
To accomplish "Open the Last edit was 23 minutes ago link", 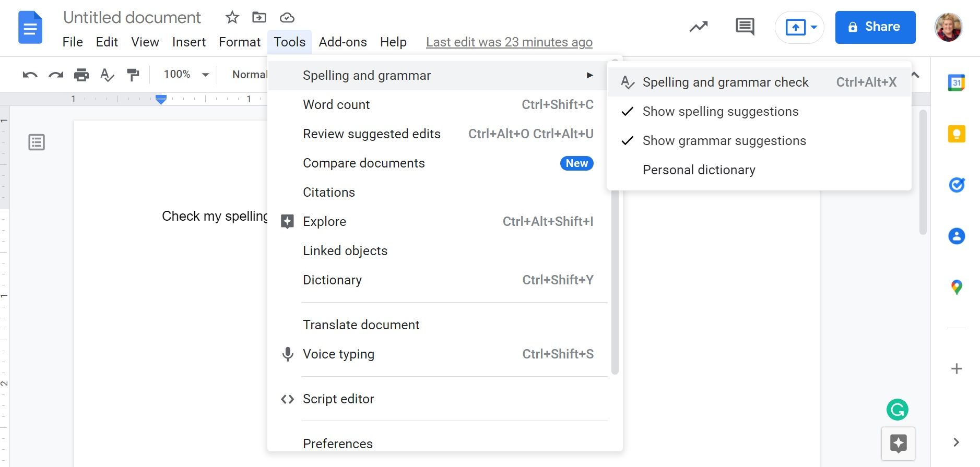I will point(509,42).
